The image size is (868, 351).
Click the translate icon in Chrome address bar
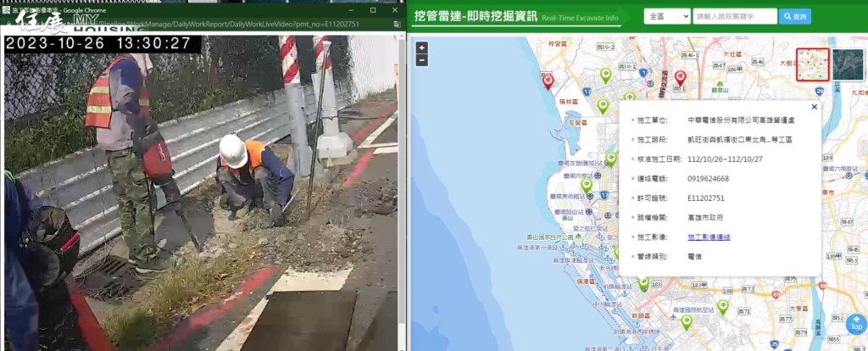click(x=398, y=26)
